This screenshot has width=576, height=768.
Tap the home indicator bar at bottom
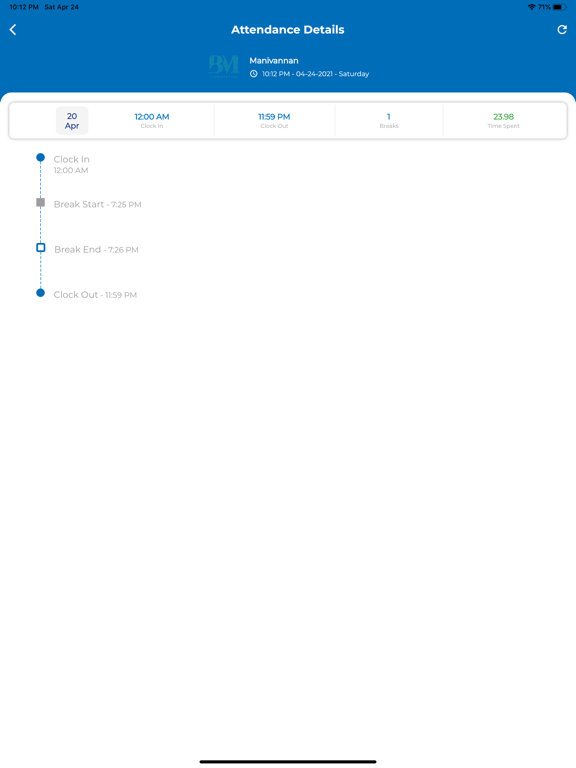point(288,762)
